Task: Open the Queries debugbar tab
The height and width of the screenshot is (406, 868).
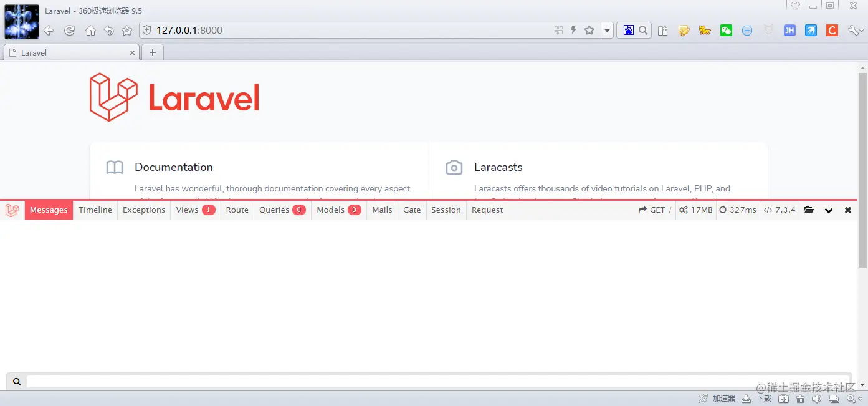Action: 283,210
